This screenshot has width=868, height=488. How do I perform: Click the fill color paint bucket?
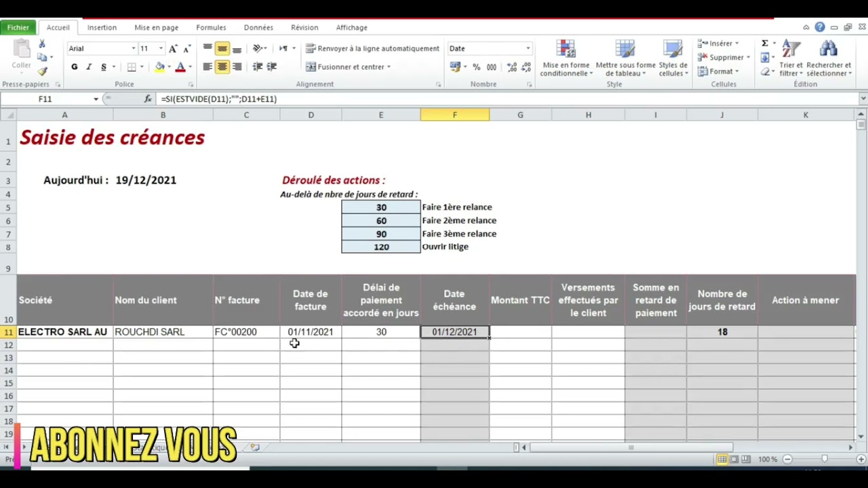click(x=159, y=67)
